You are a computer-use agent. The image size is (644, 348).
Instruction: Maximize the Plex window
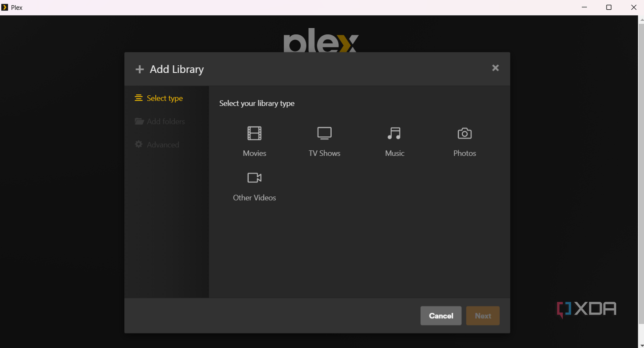[609, 7]
